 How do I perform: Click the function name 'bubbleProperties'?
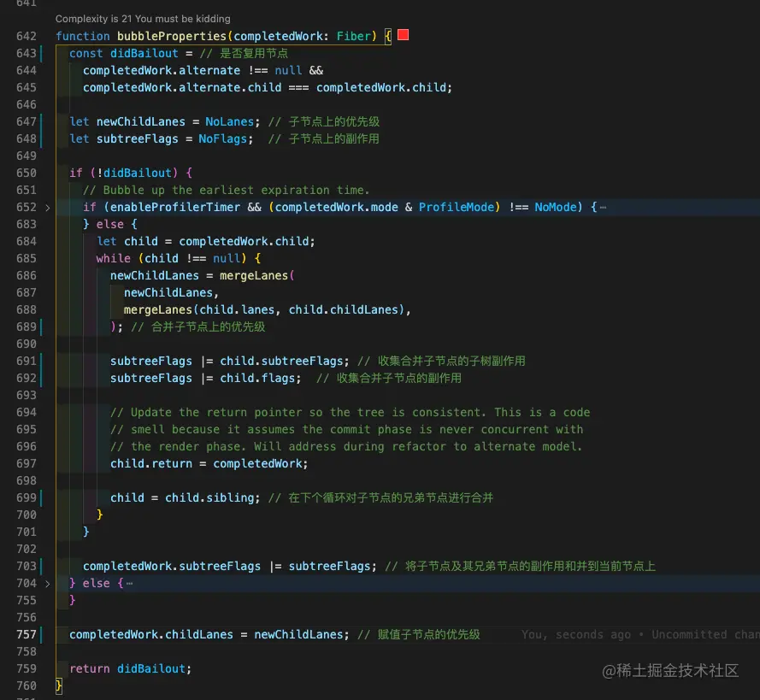[172, 37]
